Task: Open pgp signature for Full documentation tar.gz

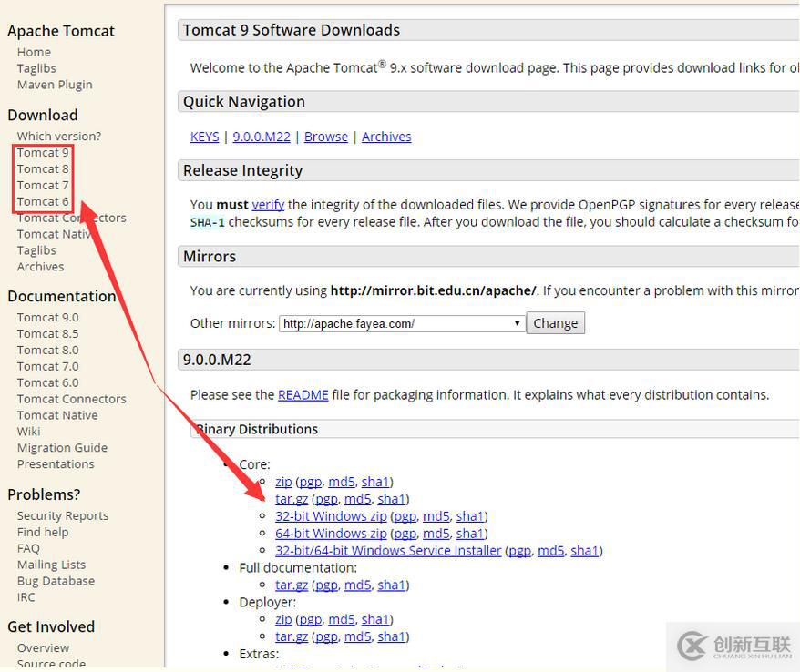Action: coord(326,585)
